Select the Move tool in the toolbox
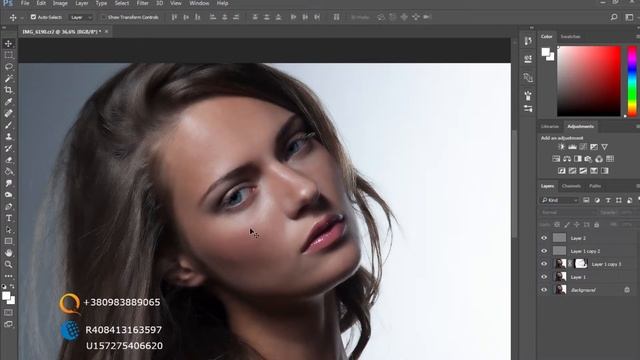640x360 pixels. [8, 43]
